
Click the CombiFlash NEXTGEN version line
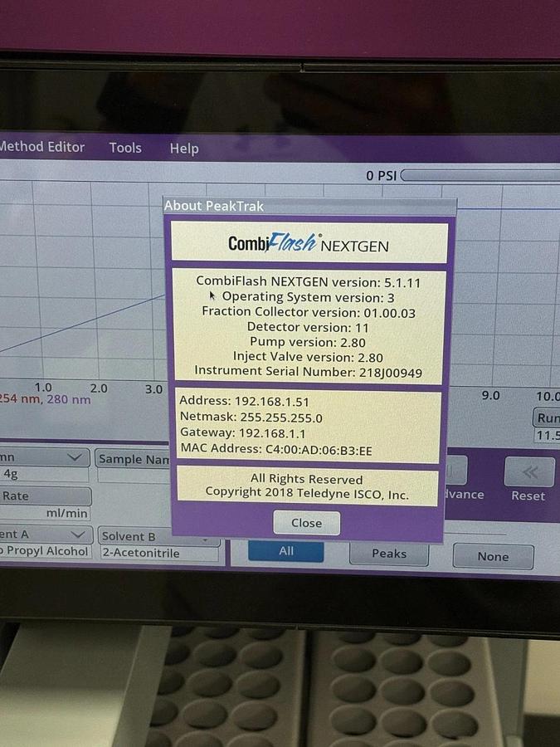click(308, 281)
